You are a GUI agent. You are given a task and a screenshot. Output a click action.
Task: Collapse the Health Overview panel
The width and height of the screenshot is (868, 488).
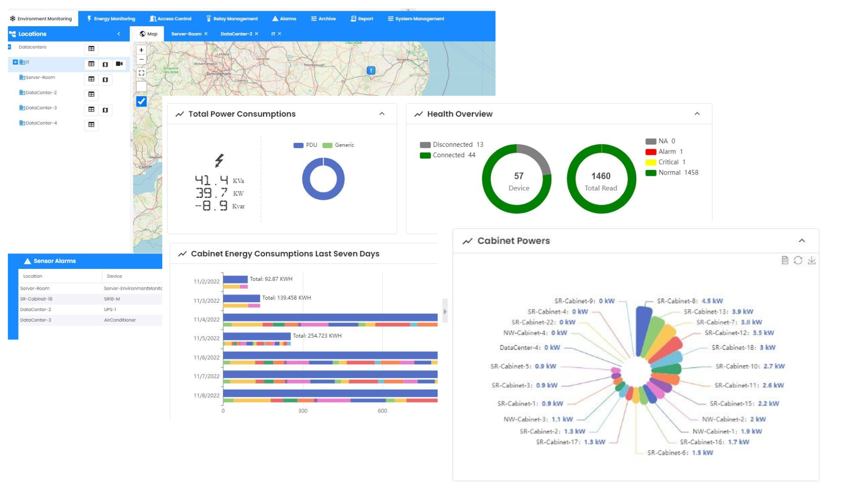click(x=697, y=114)
